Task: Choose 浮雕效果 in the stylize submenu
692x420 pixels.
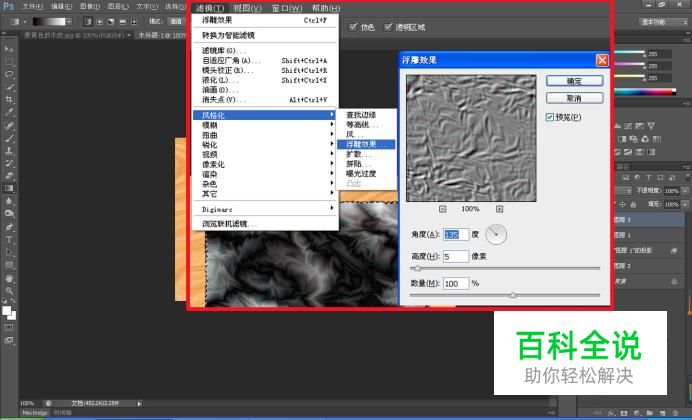Action: [x=366, y=144]
